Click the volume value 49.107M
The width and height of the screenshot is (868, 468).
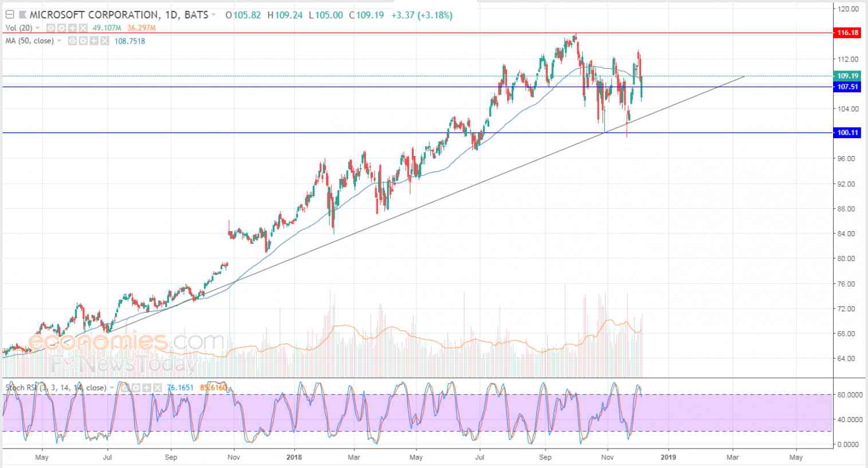click(x=107, y=28)
